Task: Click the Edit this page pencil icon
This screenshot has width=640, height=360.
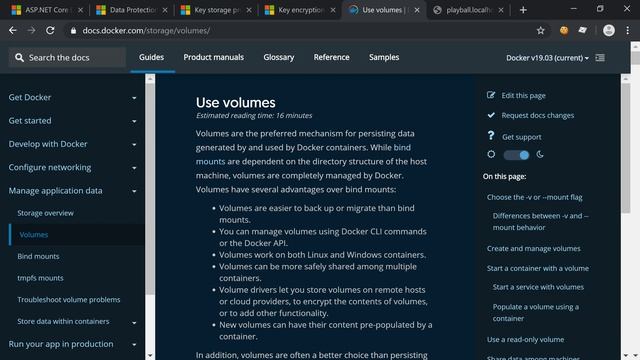Action: [491, 95]
